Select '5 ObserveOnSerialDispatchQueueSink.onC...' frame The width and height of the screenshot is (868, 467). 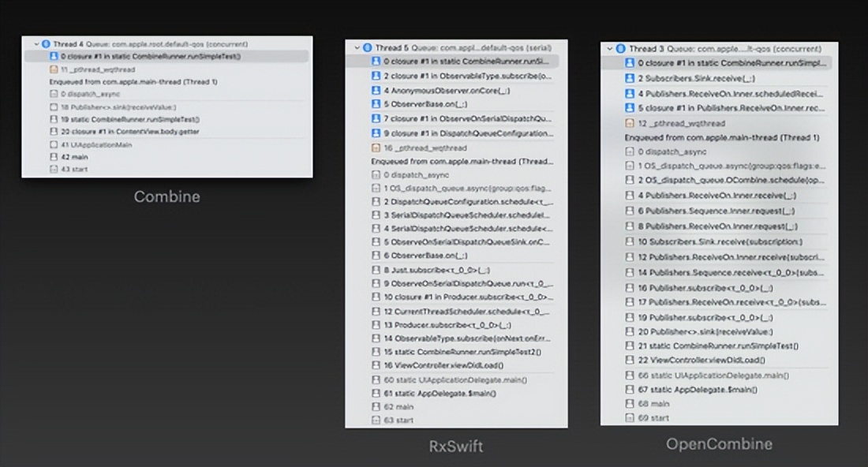coord(452,242)
